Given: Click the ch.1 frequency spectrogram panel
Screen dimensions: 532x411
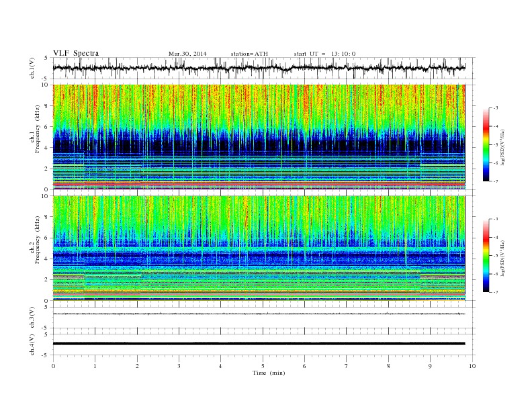Looking at the screenshot, I should 259,137.
